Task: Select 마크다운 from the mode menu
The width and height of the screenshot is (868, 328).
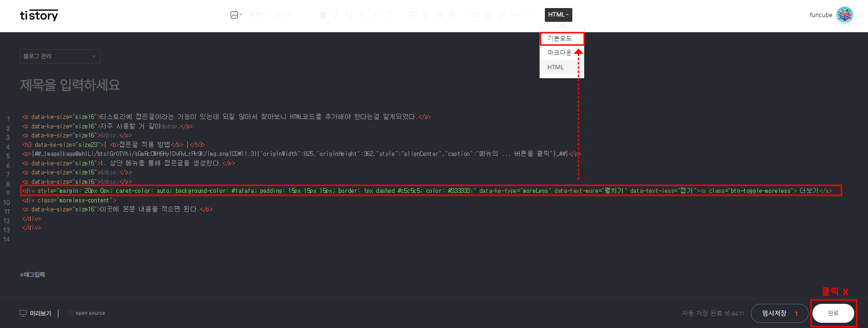Action: coord(562,53)
